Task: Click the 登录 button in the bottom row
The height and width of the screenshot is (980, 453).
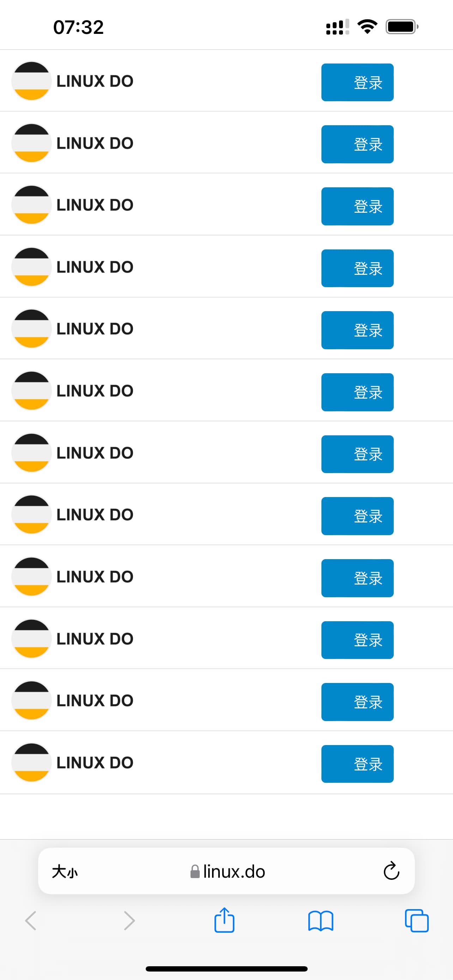Action: pos(357,763)
